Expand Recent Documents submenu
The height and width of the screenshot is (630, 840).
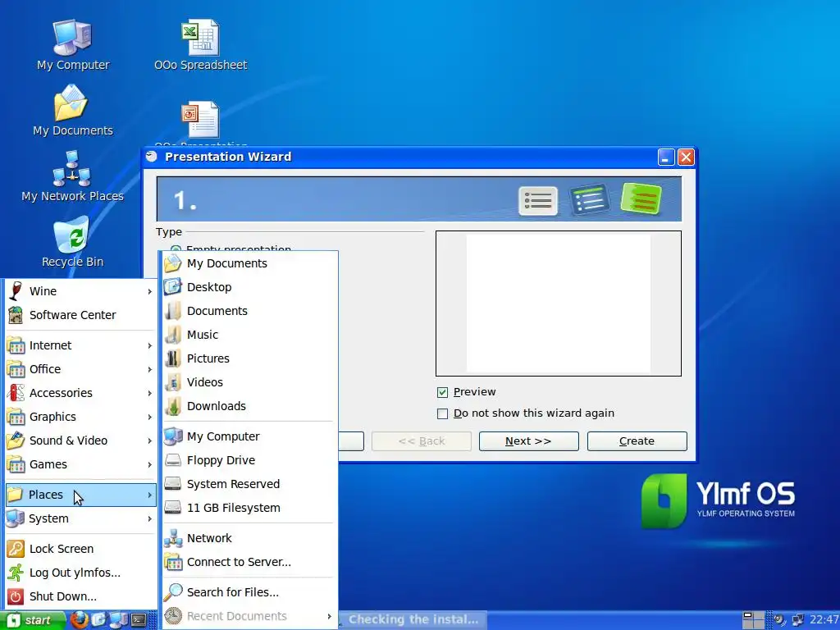tap(249, 616)
